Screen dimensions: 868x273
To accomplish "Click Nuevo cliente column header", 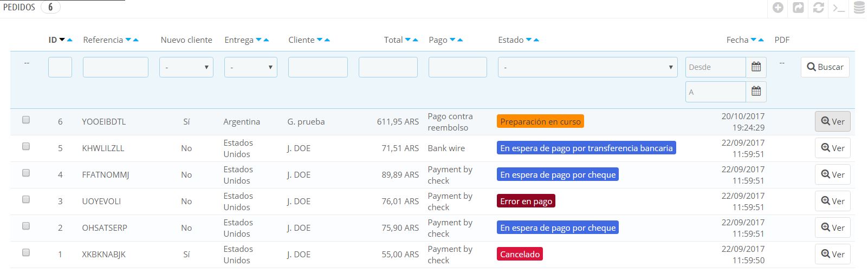I will pos(186,40).
